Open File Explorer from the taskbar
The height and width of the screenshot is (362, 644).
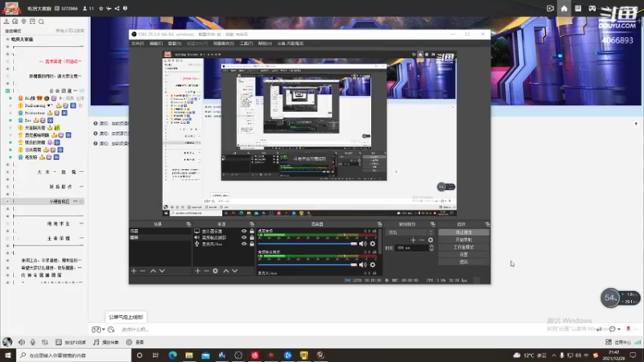point(189,355)
